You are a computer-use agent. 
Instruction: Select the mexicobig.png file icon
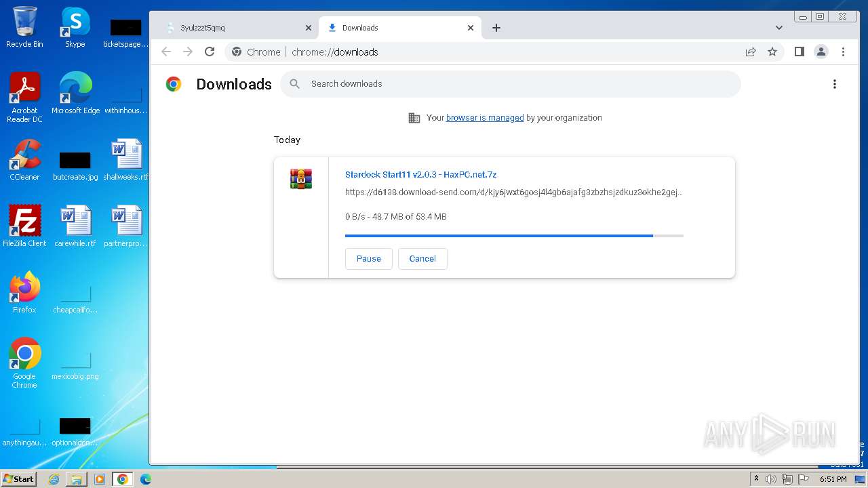point(75,366)
